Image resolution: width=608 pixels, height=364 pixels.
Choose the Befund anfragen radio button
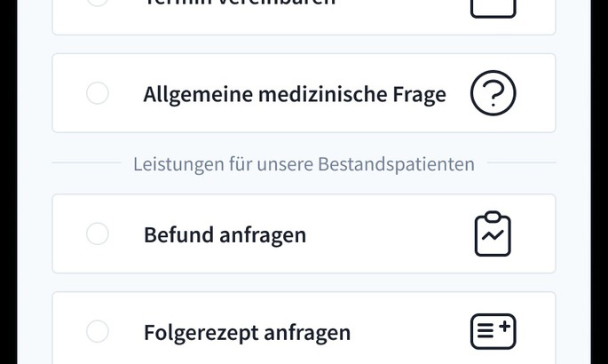click(x=98, y=234)
